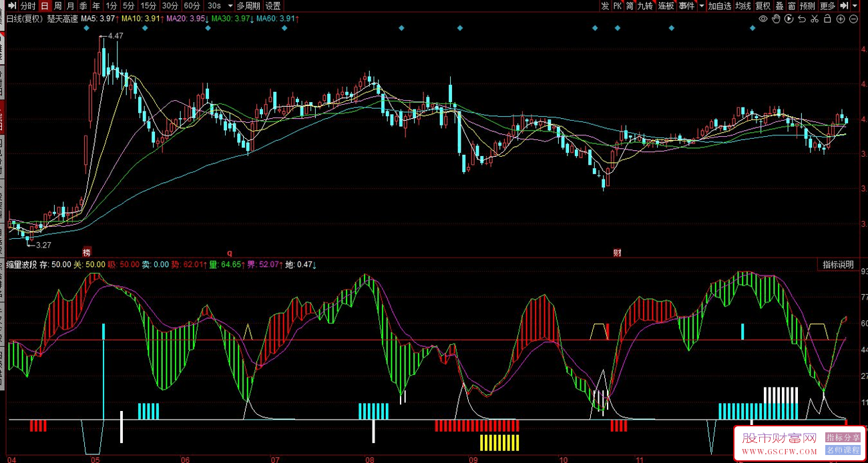868x463 pixels.
Task: Zoom out with the minus circle icon
Action: tap(853, 19)
